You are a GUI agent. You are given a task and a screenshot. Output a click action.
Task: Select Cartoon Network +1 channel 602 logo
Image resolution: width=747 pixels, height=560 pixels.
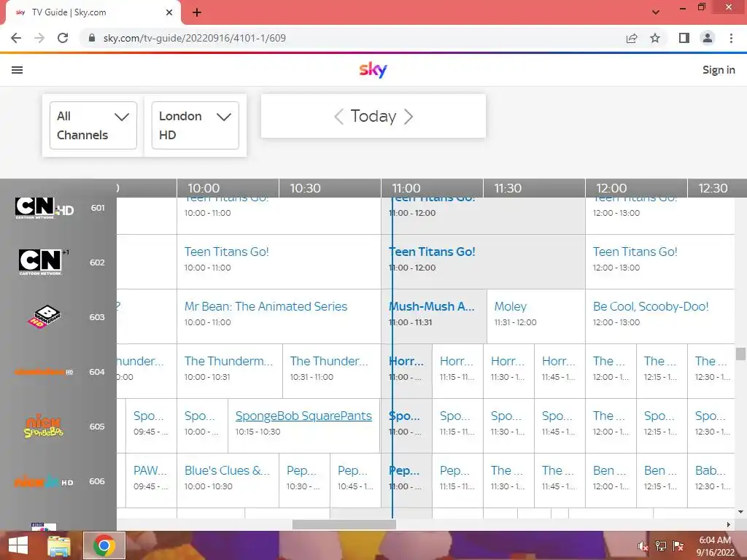[43, 262]
